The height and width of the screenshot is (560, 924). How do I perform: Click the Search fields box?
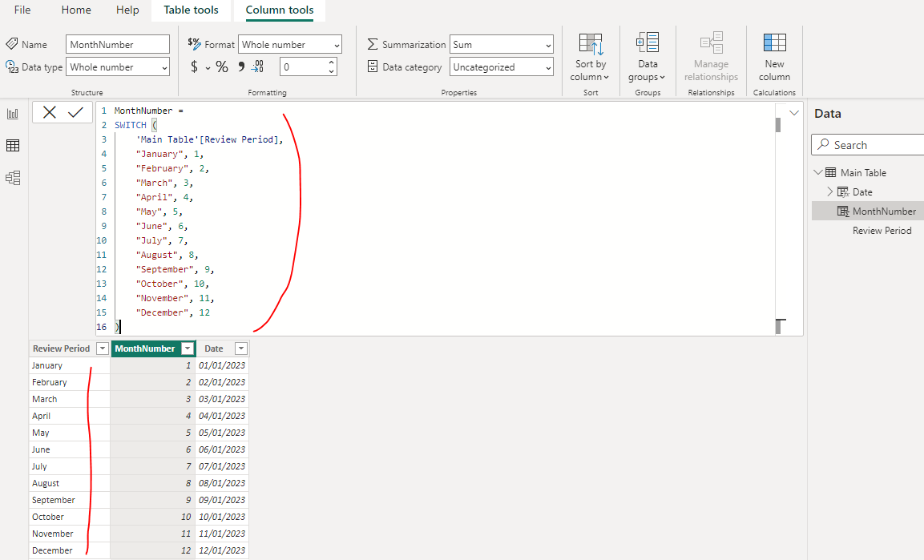point(867,145)
